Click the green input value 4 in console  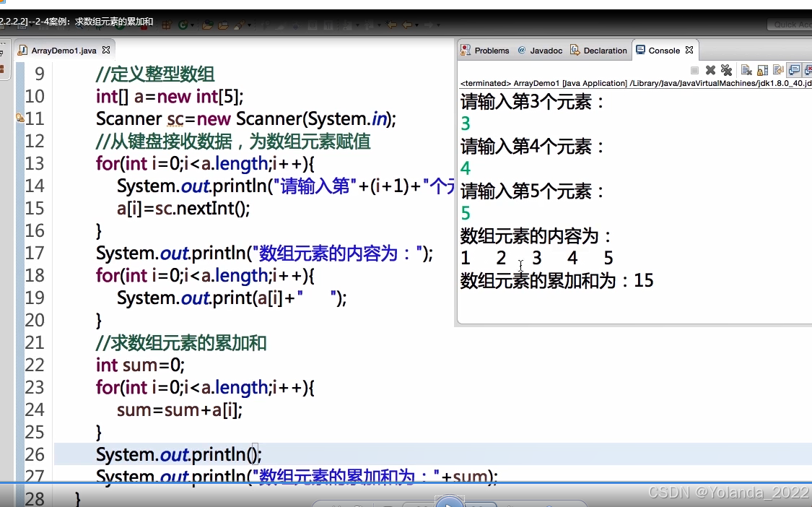pyautogui.click(x=465, y=168)
